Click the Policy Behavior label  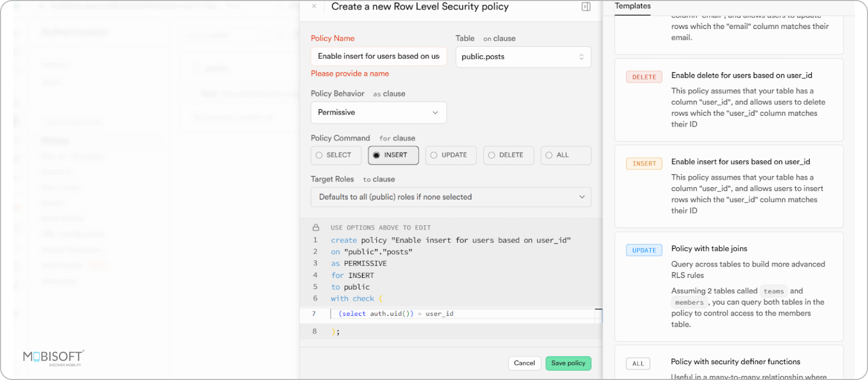pos(338,93)
